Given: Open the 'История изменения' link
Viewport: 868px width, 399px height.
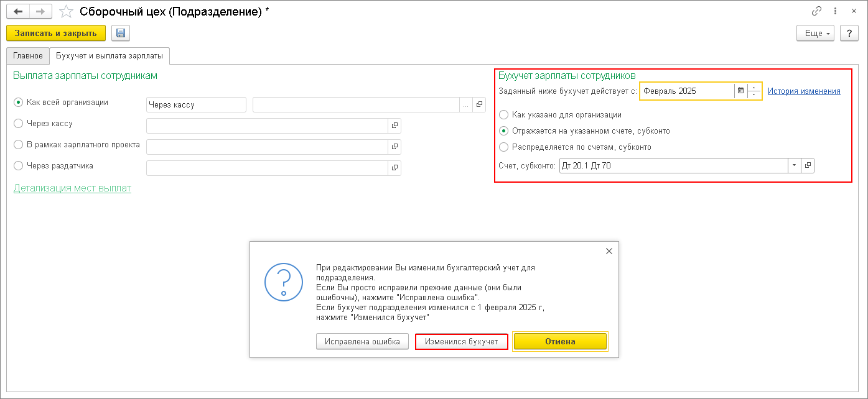Looking at the screenshot, I should (x=804, y=91).
